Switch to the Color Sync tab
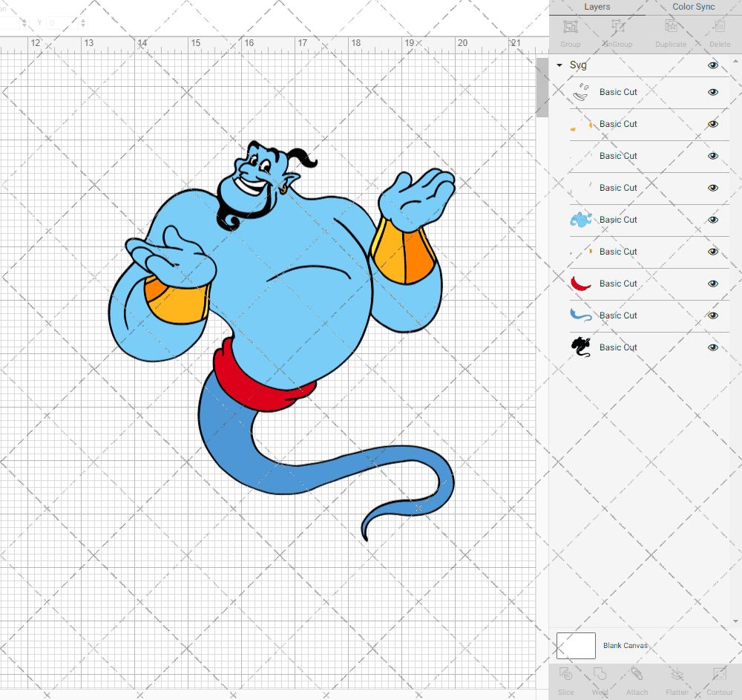This screenshot has width=742, height=700. (x=693, y=7)
